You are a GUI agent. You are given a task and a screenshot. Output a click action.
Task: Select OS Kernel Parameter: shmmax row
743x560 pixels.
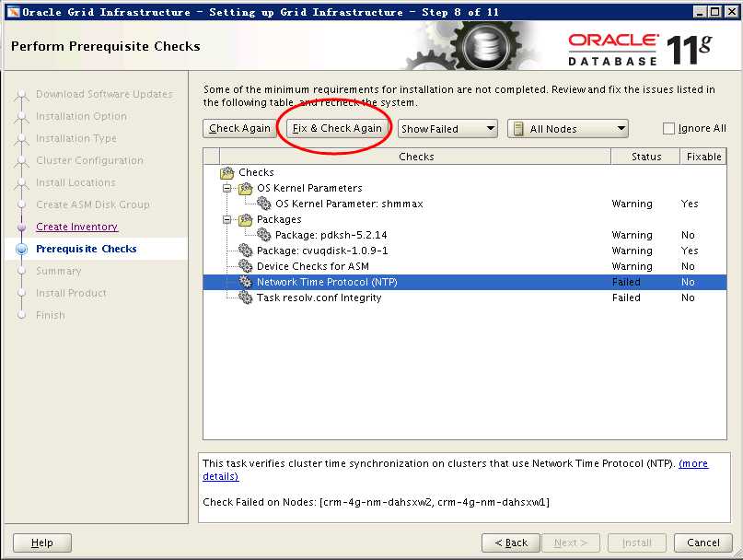tap(465, 204)
